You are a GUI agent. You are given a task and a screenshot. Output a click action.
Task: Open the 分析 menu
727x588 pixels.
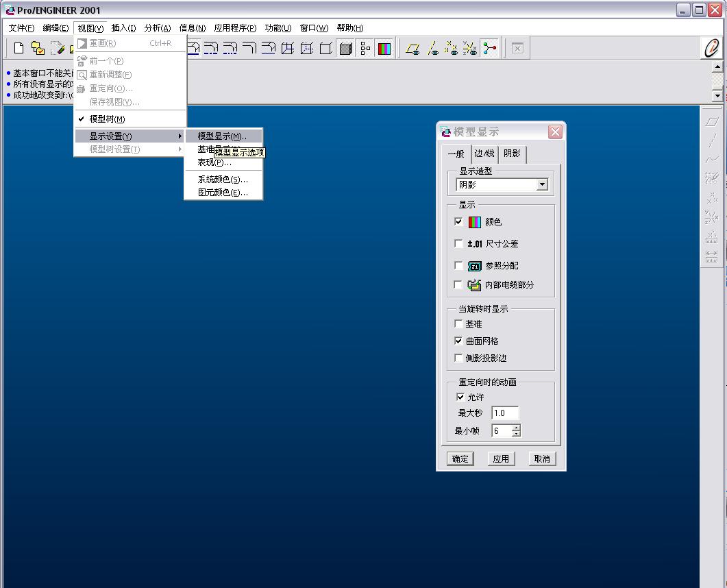click(x=158, y=28)
